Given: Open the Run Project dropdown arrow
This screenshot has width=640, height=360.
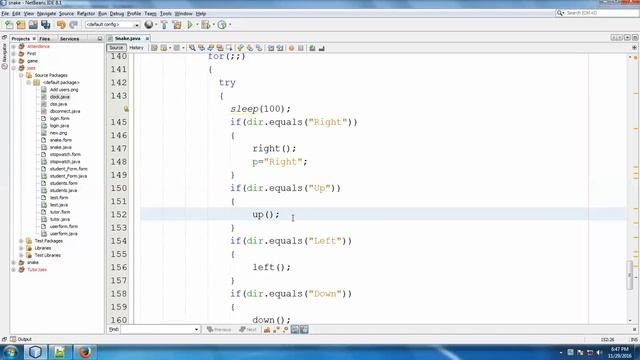Looking at the screenshot, I should (197, 25).
